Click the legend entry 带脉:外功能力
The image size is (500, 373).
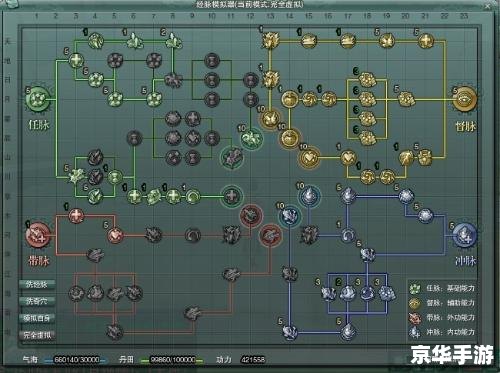pos(442,317)
